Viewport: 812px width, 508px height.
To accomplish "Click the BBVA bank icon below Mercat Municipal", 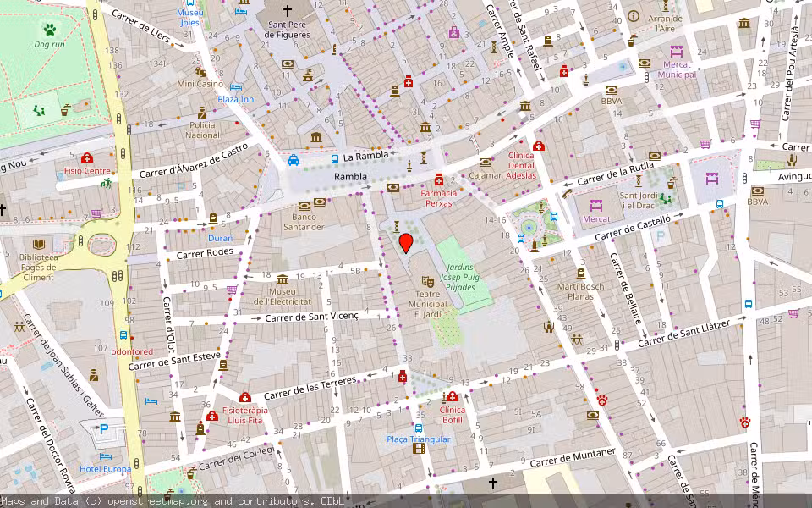I will click(611, 90).
